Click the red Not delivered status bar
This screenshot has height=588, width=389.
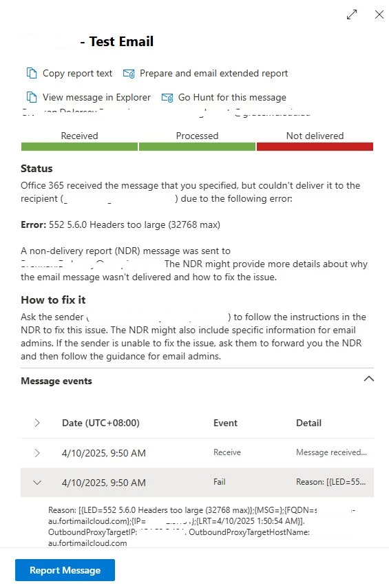(x=315, y=147)
